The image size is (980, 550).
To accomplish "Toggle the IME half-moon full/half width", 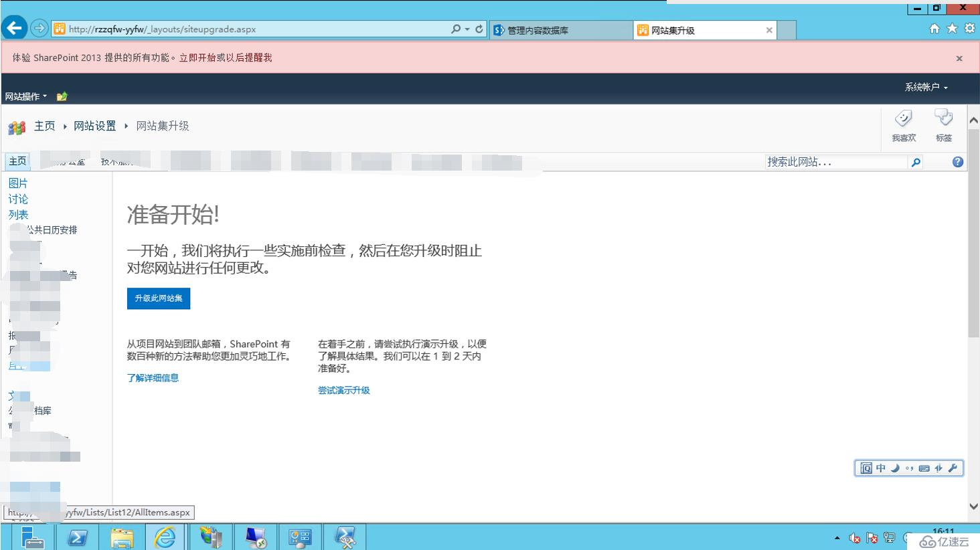I will [895, 468].
